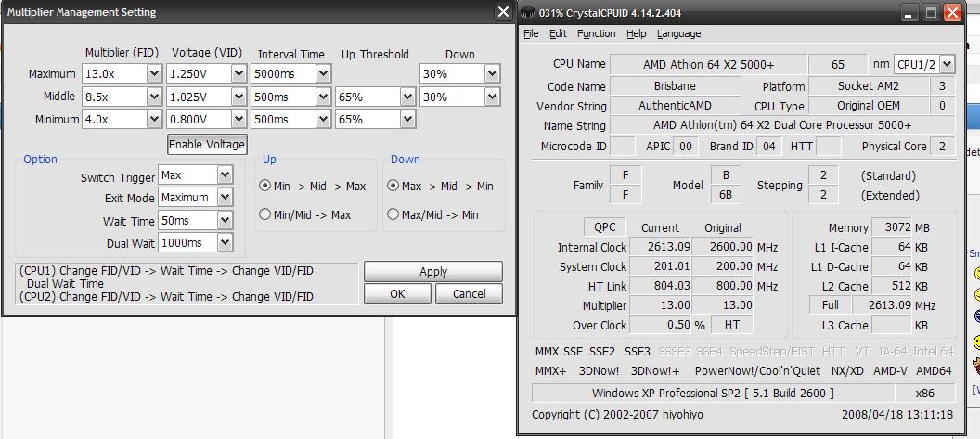
Task: Click the Code Name value Brisbane
Action: point(675,87)
